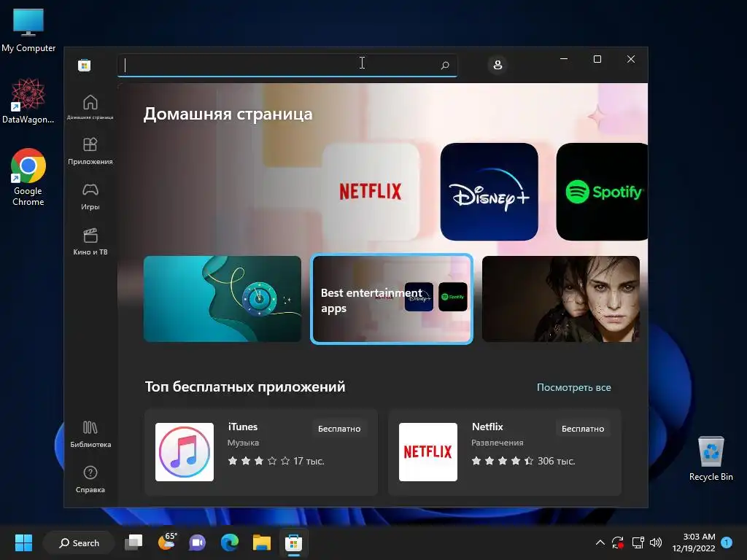Go to Домашняя страница in sidebar
Screen dimensions: 747x560
click(x=90, y=107)
